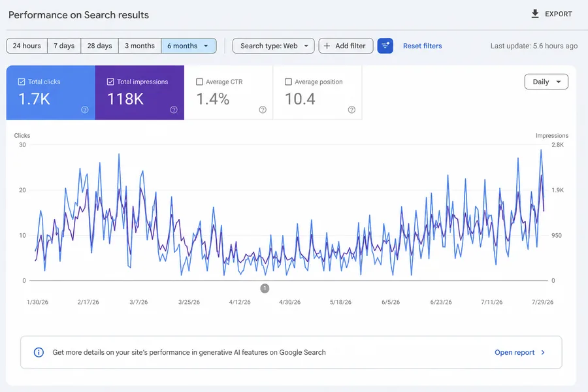Select the 28 days range tab

click(x=100, y=46)
